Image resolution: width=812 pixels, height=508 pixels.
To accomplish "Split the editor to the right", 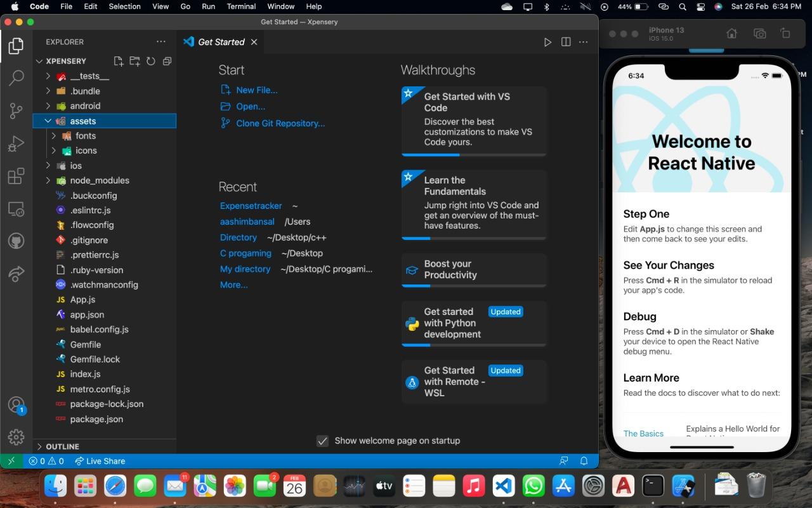I will tap(566, 42).
